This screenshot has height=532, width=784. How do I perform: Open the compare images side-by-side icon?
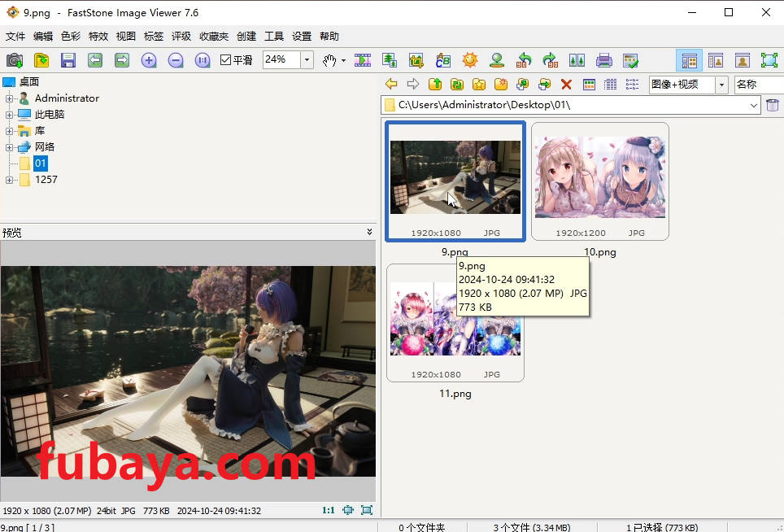point(577,60)
